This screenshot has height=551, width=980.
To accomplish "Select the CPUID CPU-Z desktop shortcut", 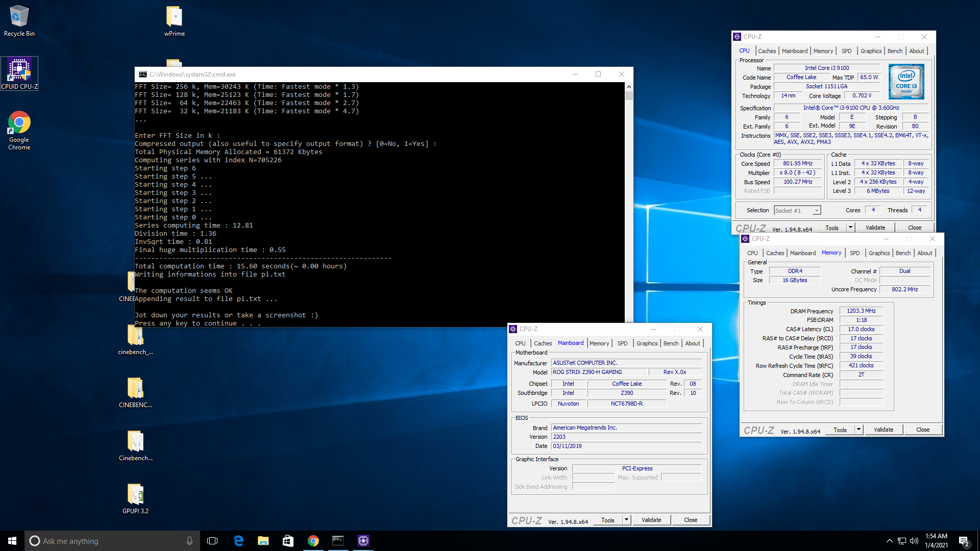I will 19,73.
